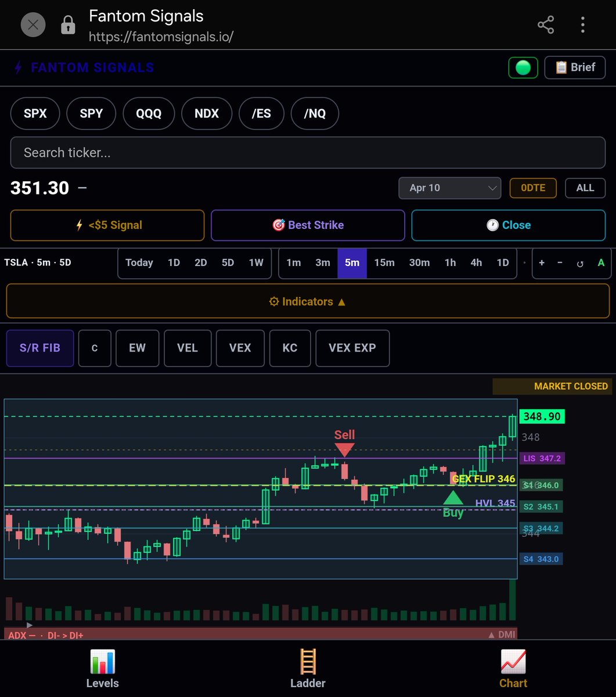616x697 pixels.
Task: Zoom in chart with plus icon
Action: 542,263
